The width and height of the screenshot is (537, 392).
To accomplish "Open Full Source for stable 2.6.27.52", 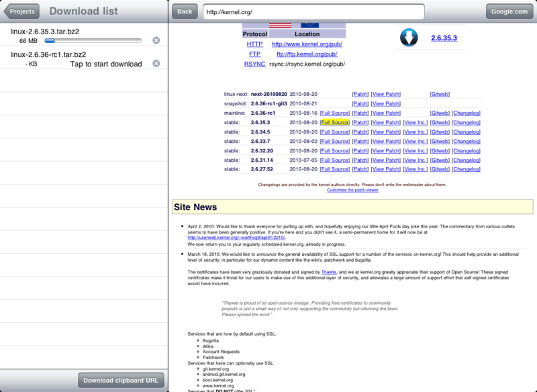I will pos(334,169).
